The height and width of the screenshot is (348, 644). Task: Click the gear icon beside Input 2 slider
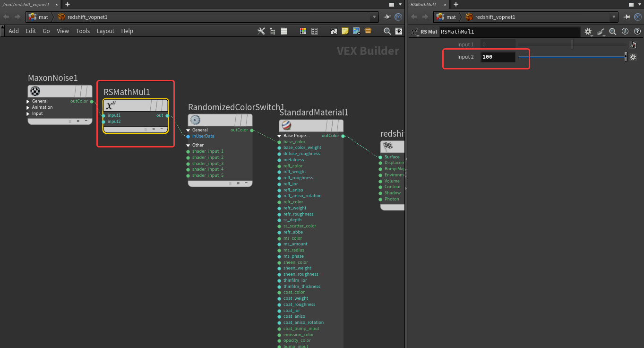tap(633, 57)
